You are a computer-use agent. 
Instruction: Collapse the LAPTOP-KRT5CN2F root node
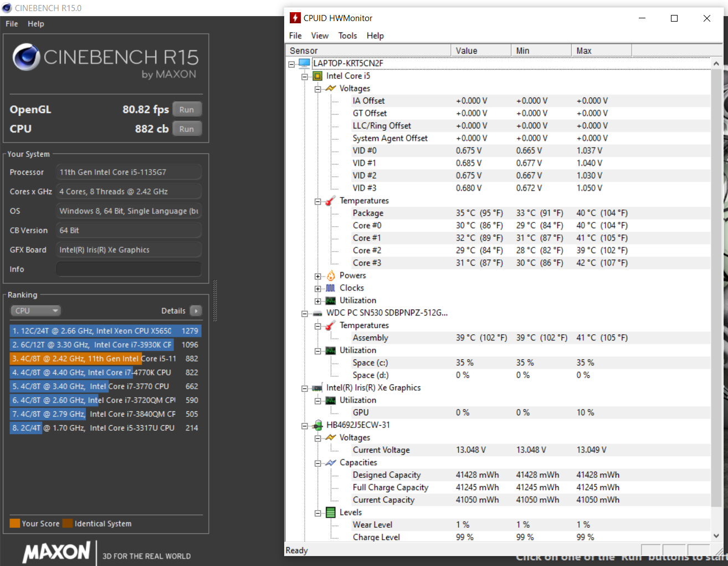click(x=291, y=64)
